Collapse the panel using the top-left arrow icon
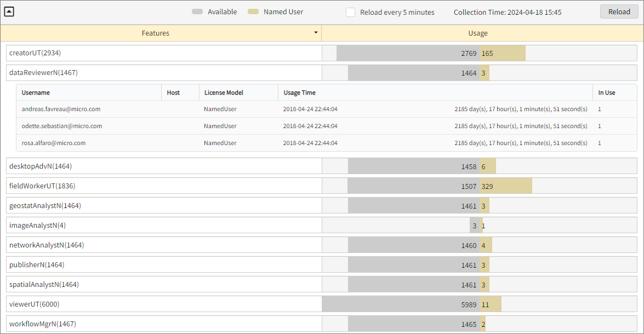This screenshot has height=334, width=644. coord(9,11)
